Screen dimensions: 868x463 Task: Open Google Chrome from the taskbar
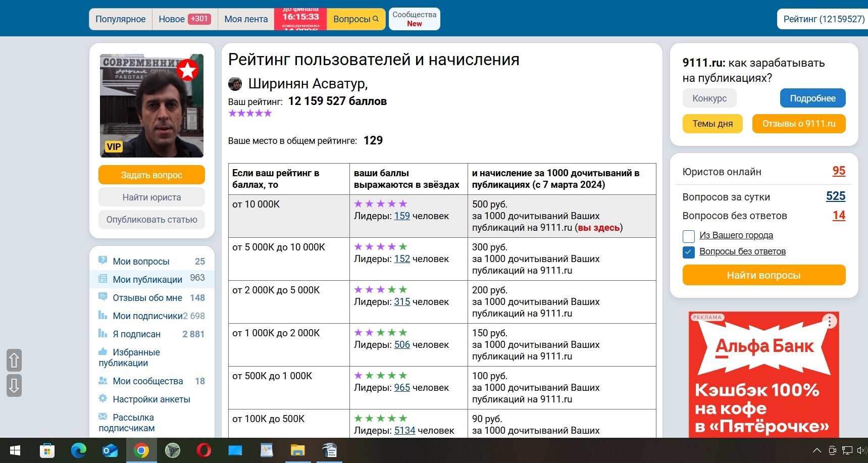pos(141,450)
